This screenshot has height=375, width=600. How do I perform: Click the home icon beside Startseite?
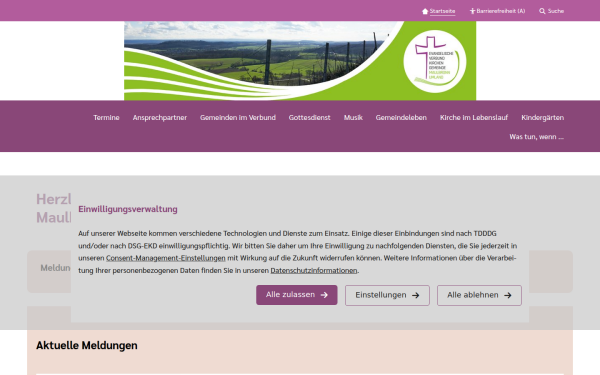coord(425,11)
